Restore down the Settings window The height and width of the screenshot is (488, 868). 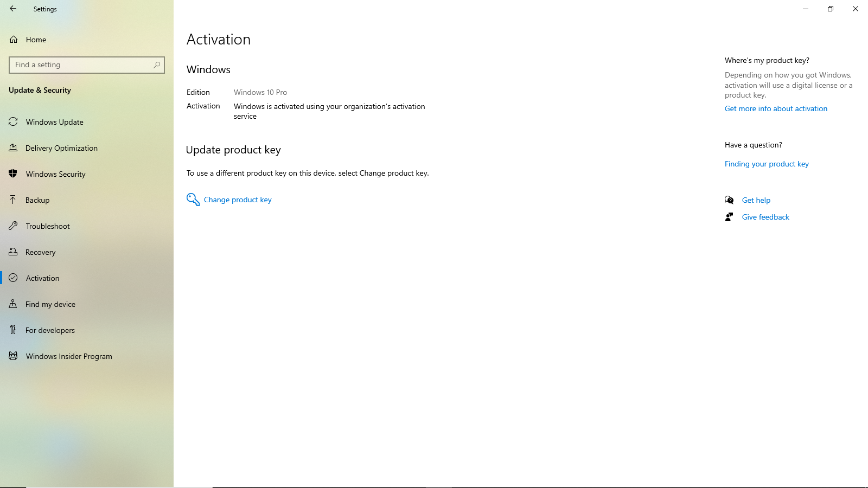coord(831,9)
